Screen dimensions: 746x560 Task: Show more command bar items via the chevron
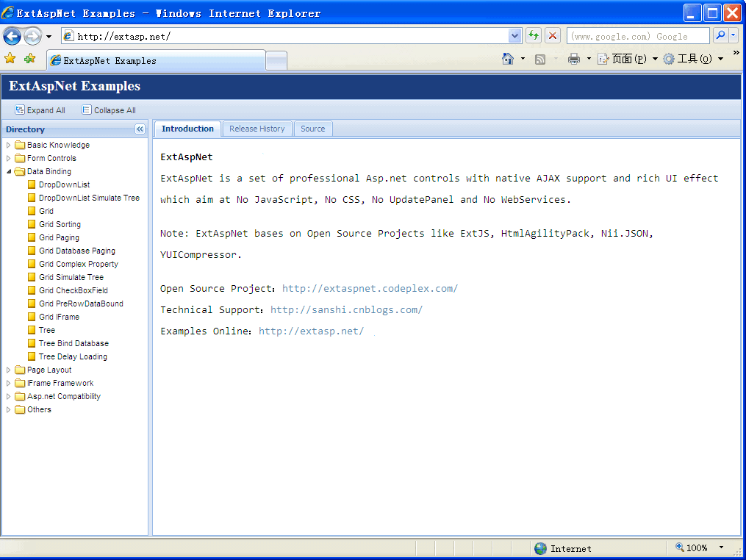point(736,53)
